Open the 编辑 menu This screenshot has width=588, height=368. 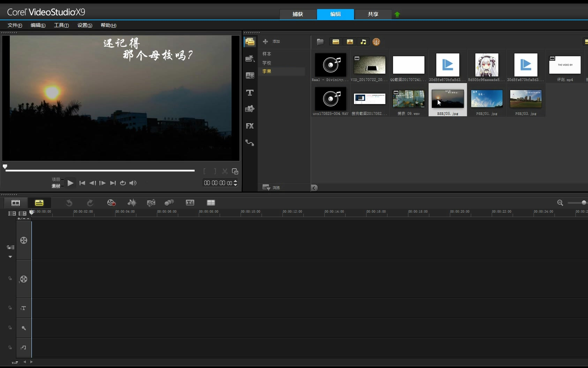point(38,25)
